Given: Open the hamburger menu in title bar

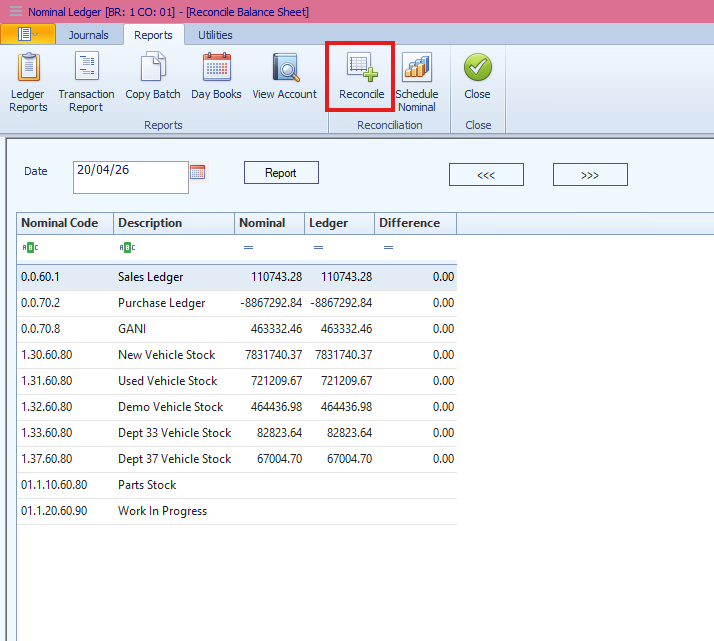Looking at the screenshot, I should click(x=16, y=11).
